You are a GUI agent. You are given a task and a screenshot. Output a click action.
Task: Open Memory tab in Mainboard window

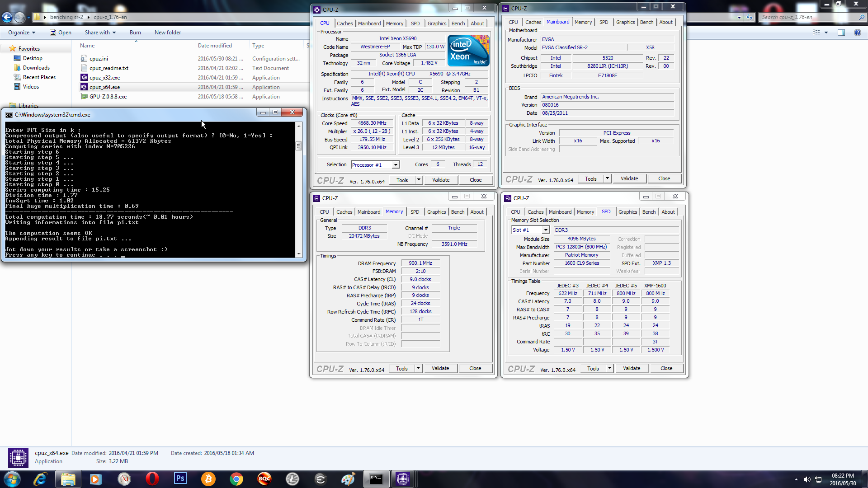pos(583,22)
